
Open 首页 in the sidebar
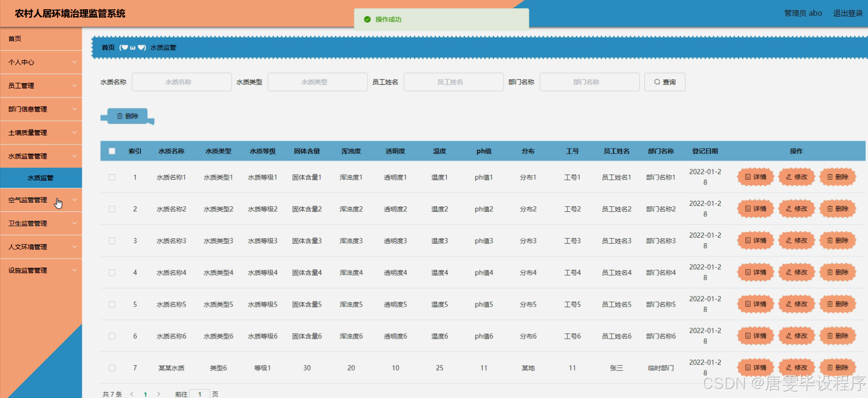tap(41, 39)
